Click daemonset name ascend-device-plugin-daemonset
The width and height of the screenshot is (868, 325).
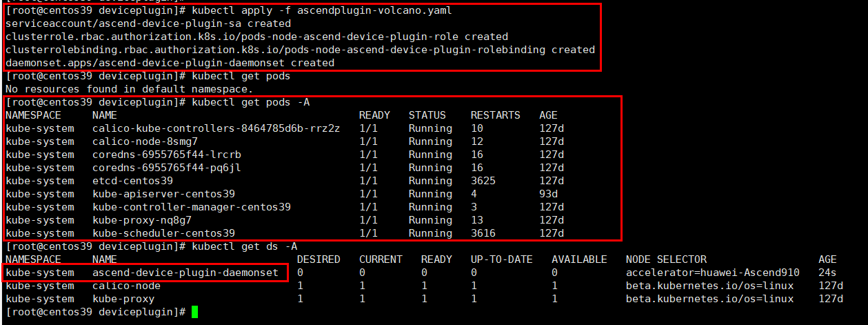pos(185,273)
